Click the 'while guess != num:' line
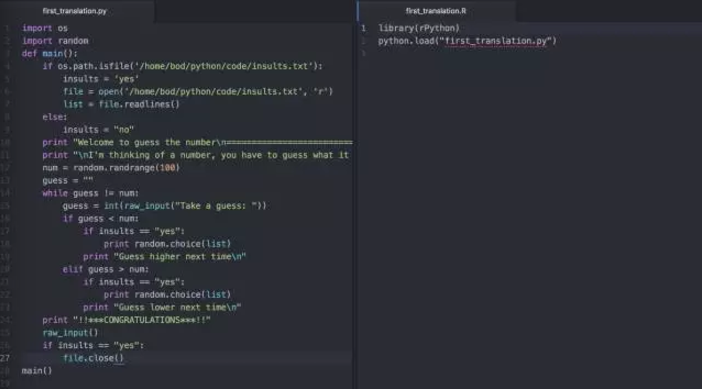The image size is (702, 389). (x=90, y=193)
